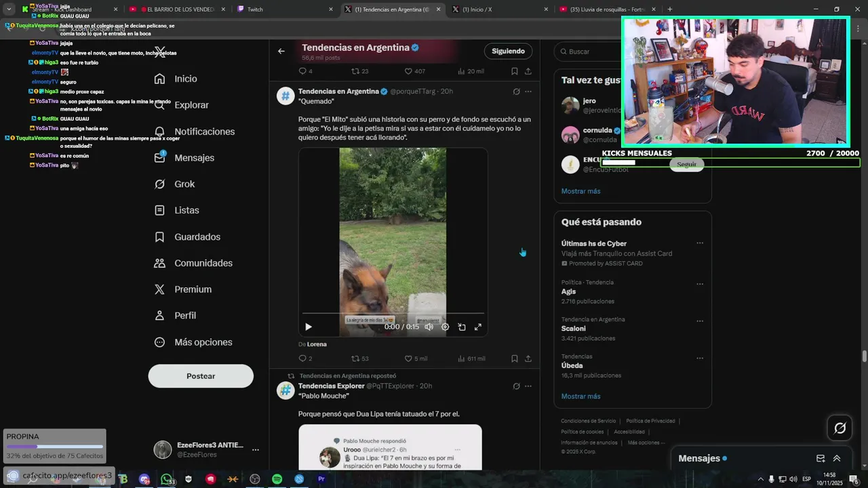Switch to the EL BARRIO DE LOS VENDED browser tab
This screenshot has height=488, width=868.
tap(177, 9)
